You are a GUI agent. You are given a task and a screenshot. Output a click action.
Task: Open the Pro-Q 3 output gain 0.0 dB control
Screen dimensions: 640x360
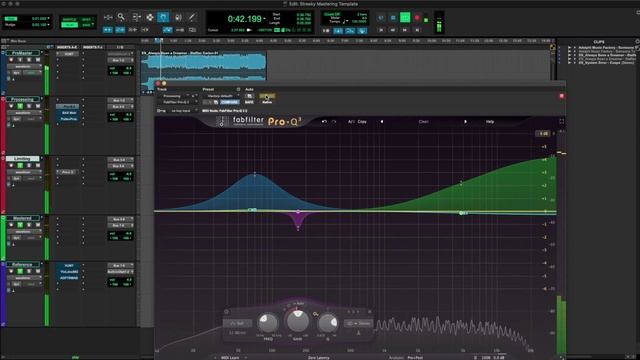pyautogui.click(x=498, y=358)
